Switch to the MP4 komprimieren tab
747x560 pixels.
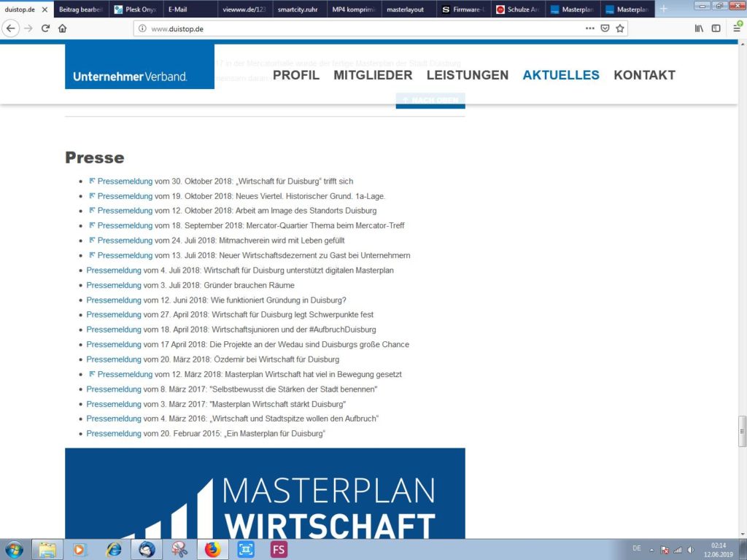(x=355, y=9)
